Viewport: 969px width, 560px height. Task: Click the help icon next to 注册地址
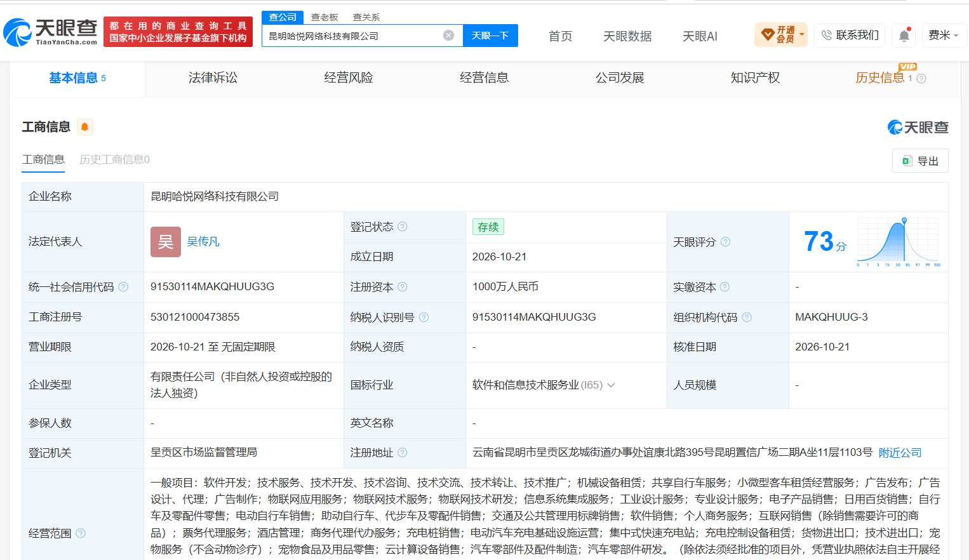pyautogui.click(x=403, y=453)
